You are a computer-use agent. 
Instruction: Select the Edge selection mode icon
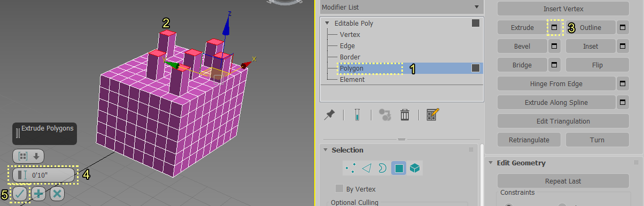[x=366, y=169]
